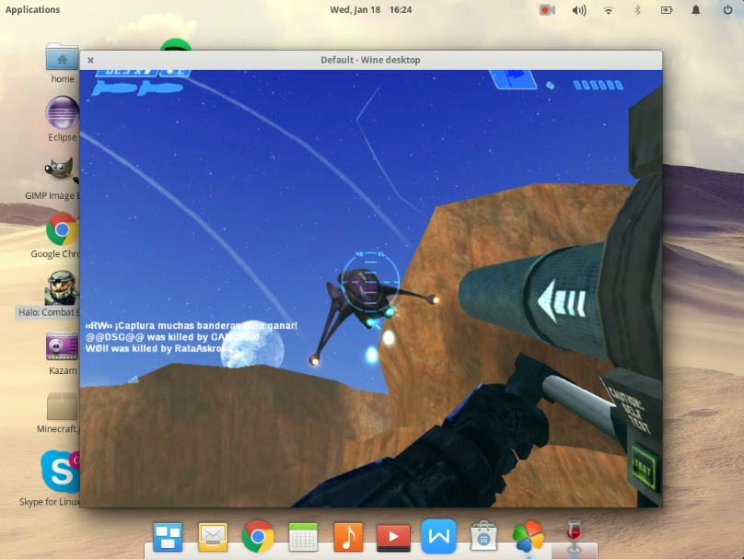Open Google Chrome from the dock
Screen dimensions: 744x560
tap(258, 536)
